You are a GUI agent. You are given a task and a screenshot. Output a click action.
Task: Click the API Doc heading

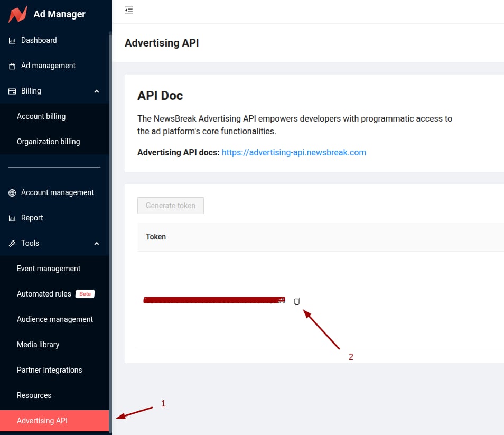[160, 96]
